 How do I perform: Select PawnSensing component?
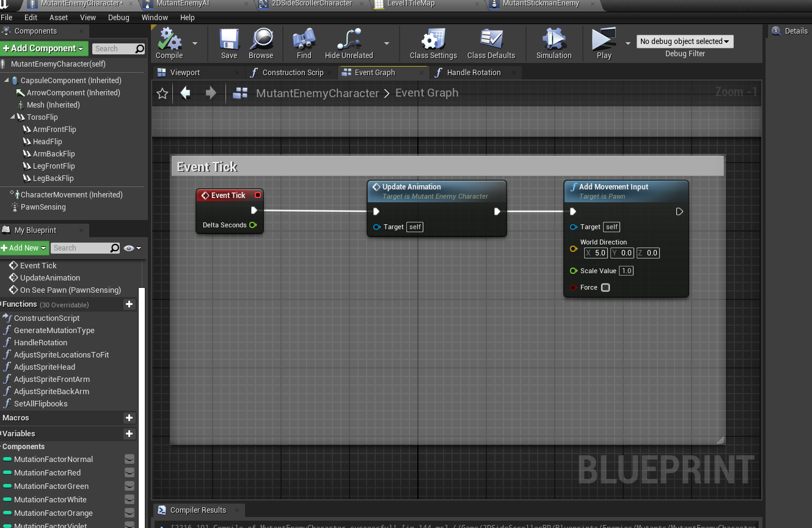[x=43, y=207]
